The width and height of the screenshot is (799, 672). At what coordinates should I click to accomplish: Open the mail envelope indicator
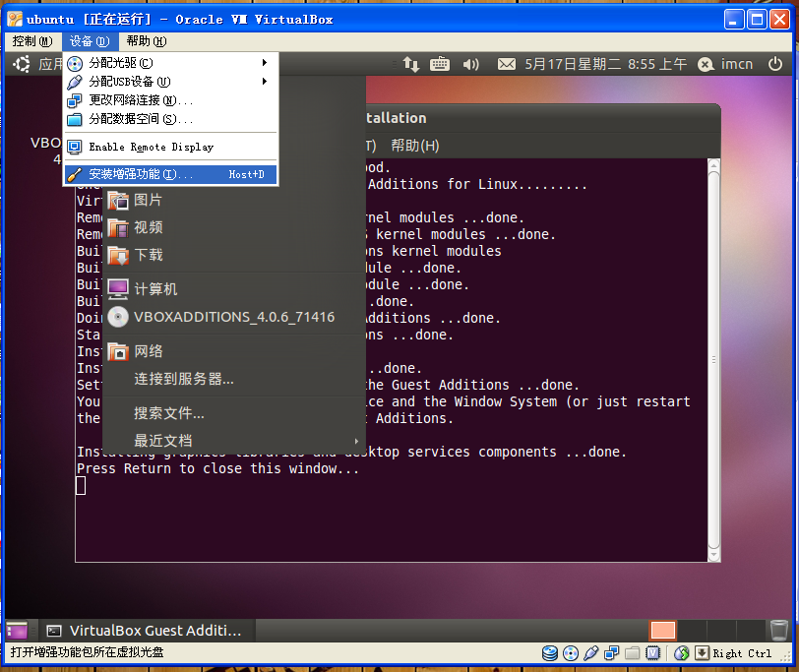(506, 64)
